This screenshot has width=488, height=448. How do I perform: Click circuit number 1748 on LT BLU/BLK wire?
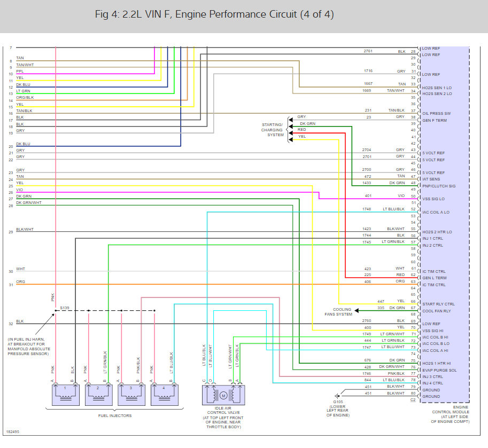367,209
